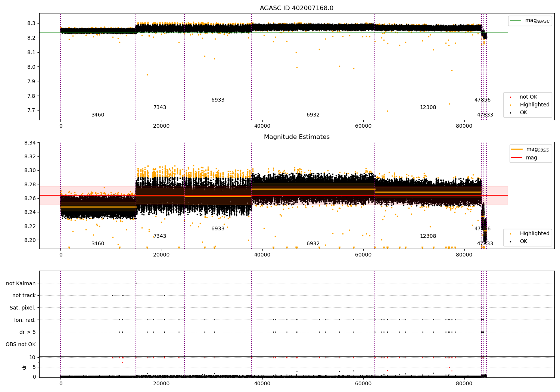
Task: Click the orange mag OBSID legend line sample
Action: (x=517, y=149)
